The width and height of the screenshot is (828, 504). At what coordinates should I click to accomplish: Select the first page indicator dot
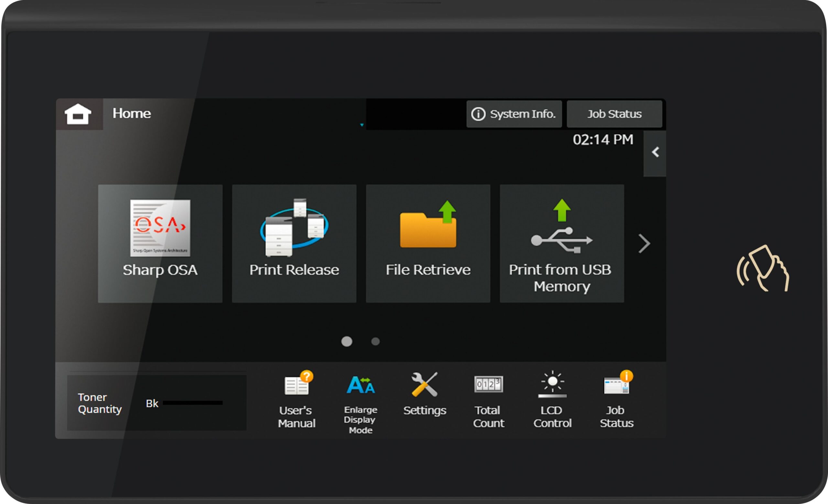[x=346, y=341]
